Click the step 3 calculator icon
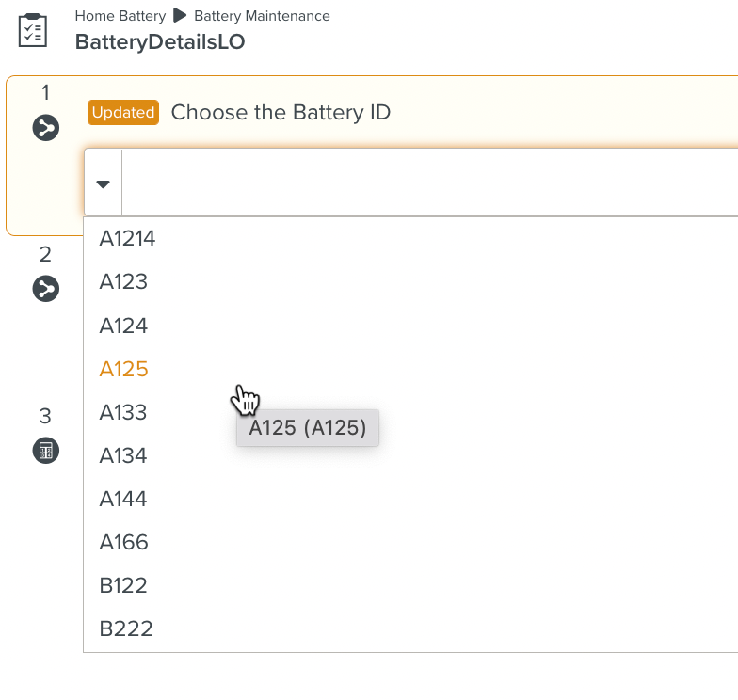Screen dimensions: 738x700 click(x=46, y=450)
